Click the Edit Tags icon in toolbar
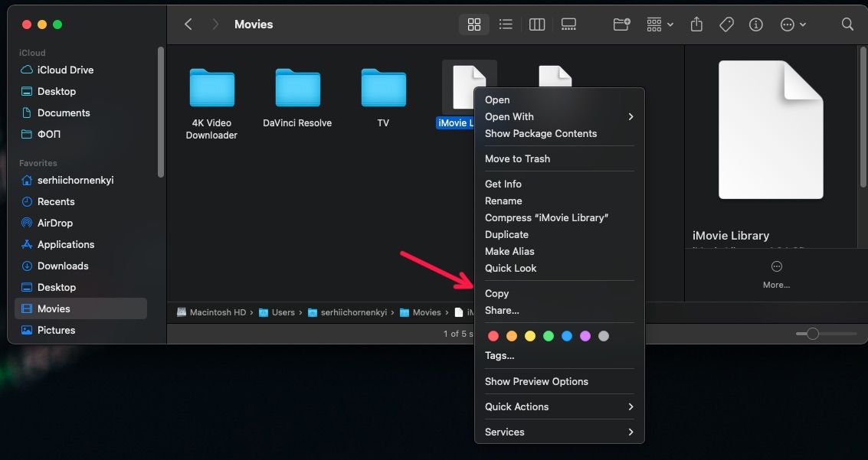Screen dimensions: 868x460 pyautogui.click(x=726, y=24)
